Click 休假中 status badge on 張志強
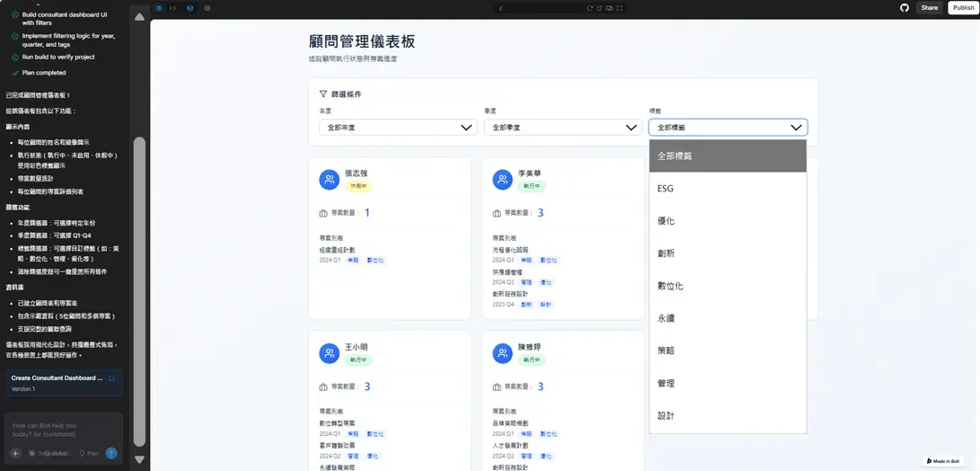 pos(358,186)
